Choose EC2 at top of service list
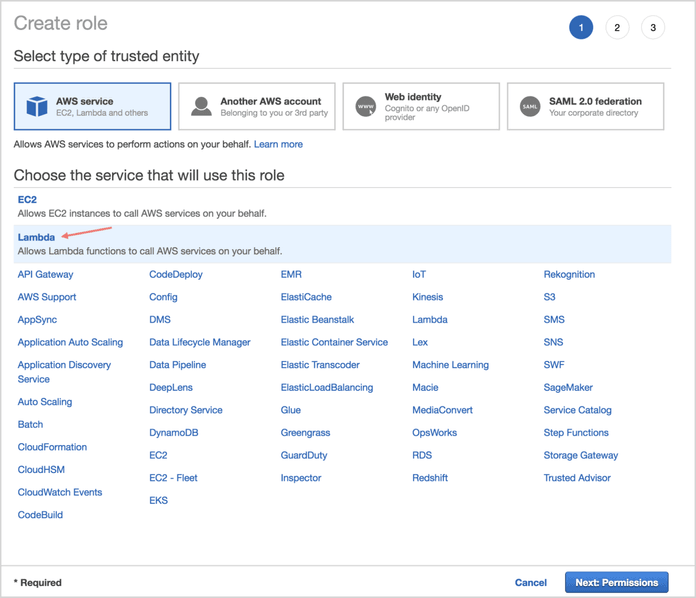The width and height of the screenshot is (696, 598). (x=27, y=200)
